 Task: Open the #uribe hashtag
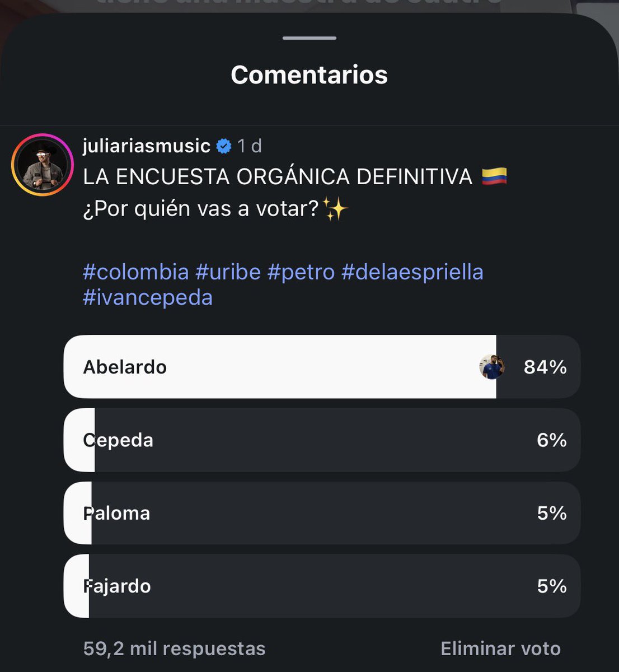pos(228,272)
